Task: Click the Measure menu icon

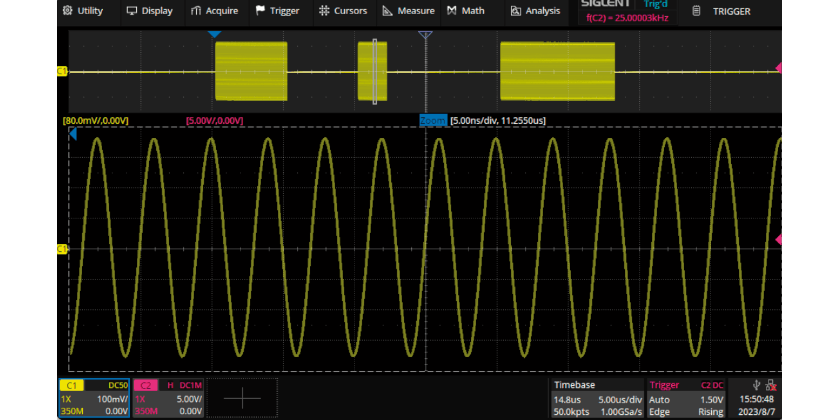Action: 390,11
